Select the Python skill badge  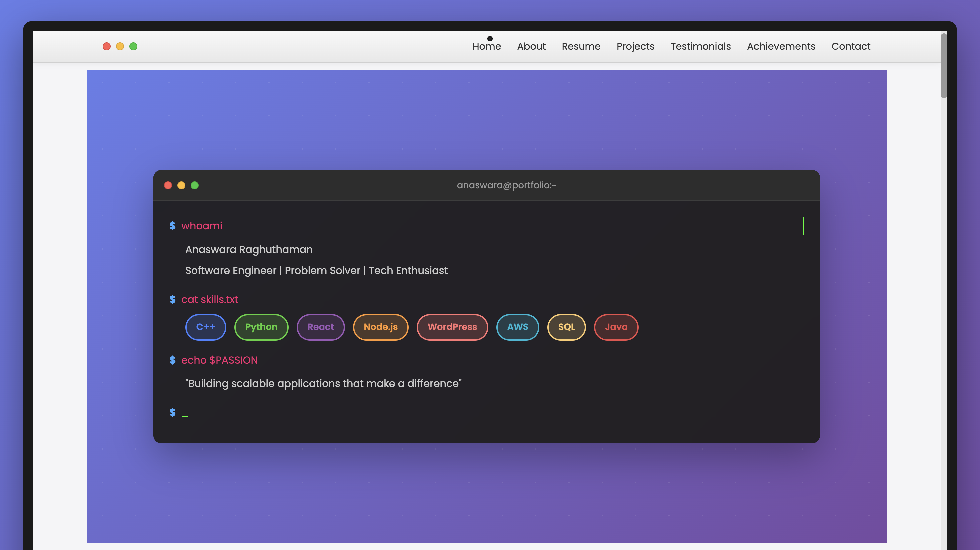click(261, 327)
